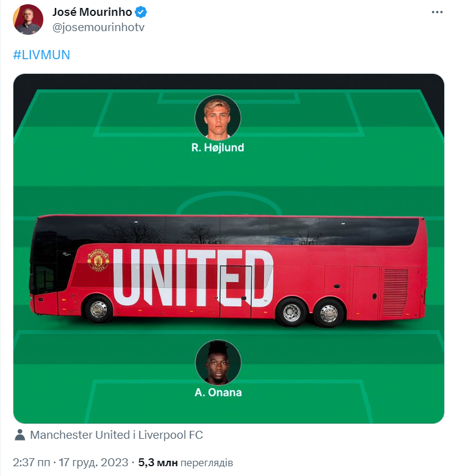Click the Manchester United crest on the bus

pos(98,259)
